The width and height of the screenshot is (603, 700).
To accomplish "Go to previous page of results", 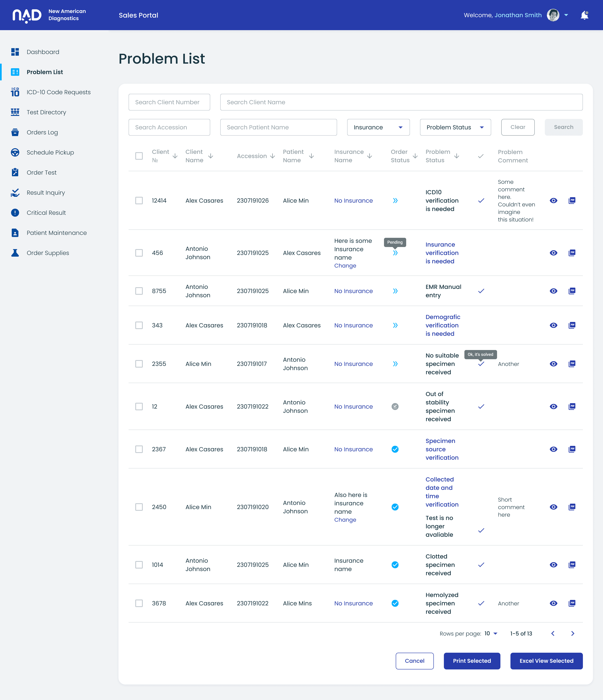I will point(553,633).
